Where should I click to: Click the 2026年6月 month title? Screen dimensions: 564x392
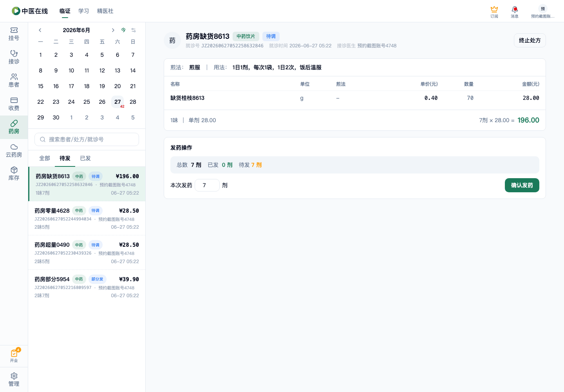pyautogui.click(x=76, y=30)
